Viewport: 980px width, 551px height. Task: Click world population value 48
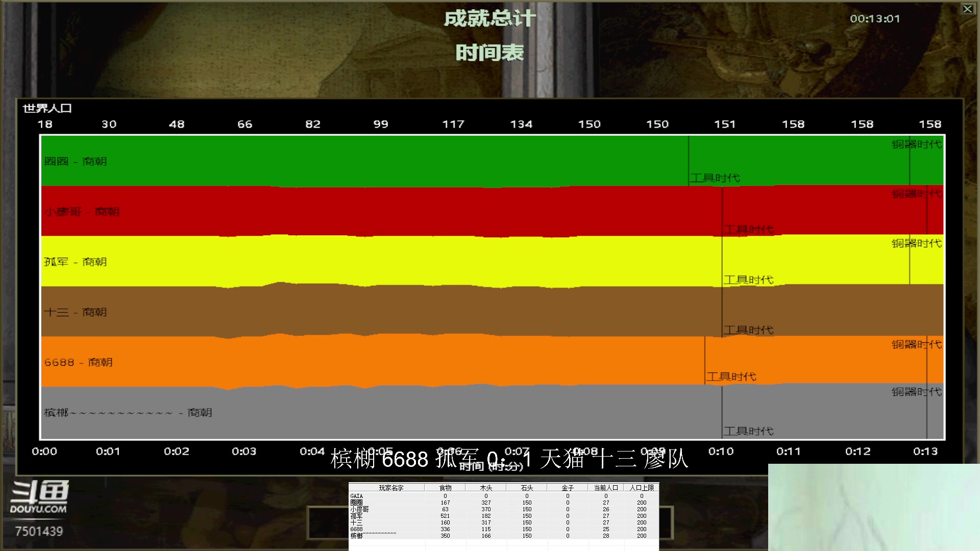click(177, 124)
